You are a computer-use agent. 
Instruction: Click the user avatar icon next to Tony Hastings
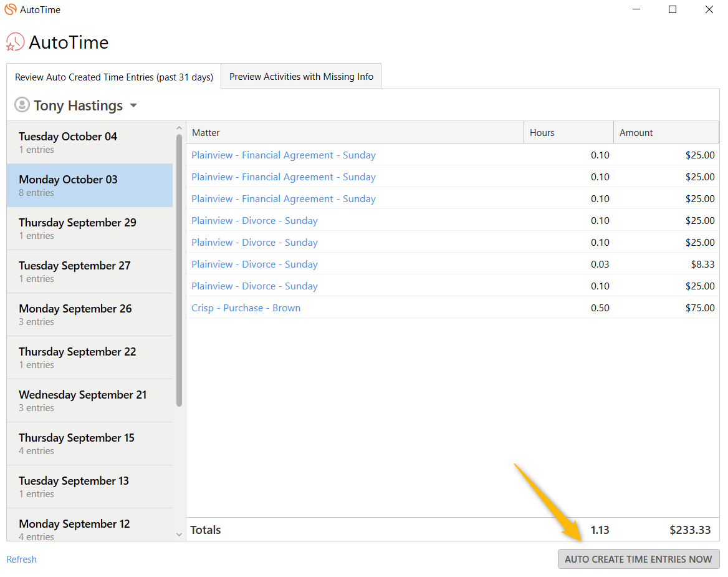pyautogui.click(x=22, y=105)
